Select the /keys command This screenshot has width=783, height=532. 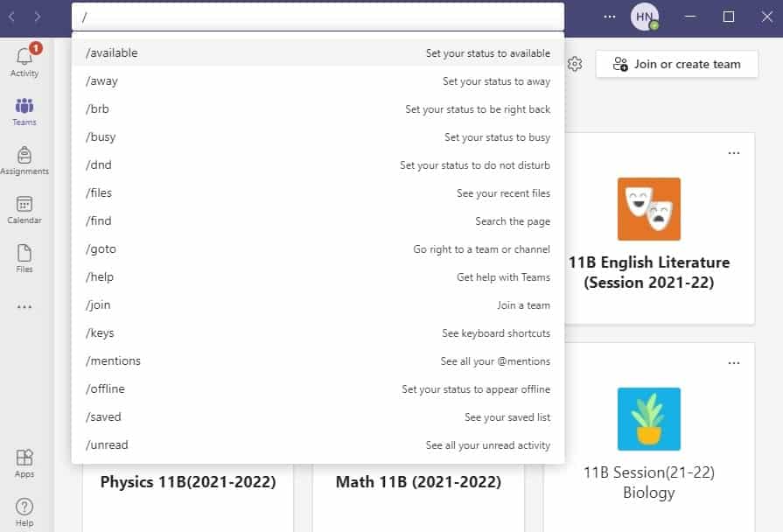(x=318, y=332)
